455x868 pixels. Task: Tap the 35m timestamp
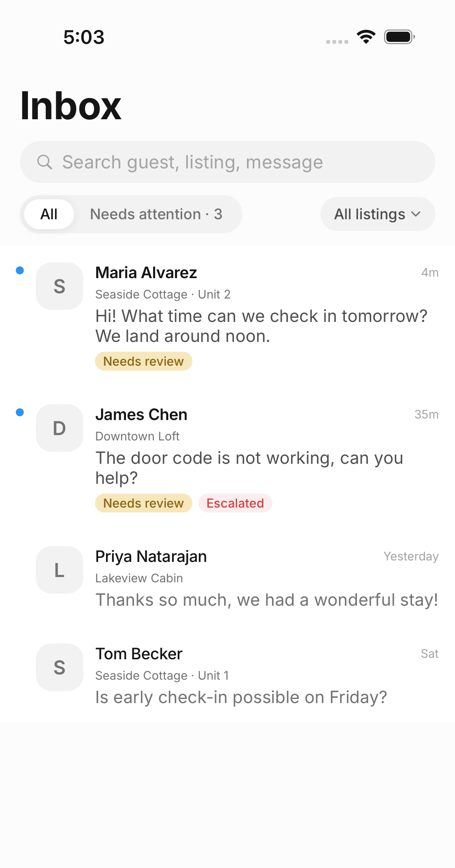click(426, 414)
